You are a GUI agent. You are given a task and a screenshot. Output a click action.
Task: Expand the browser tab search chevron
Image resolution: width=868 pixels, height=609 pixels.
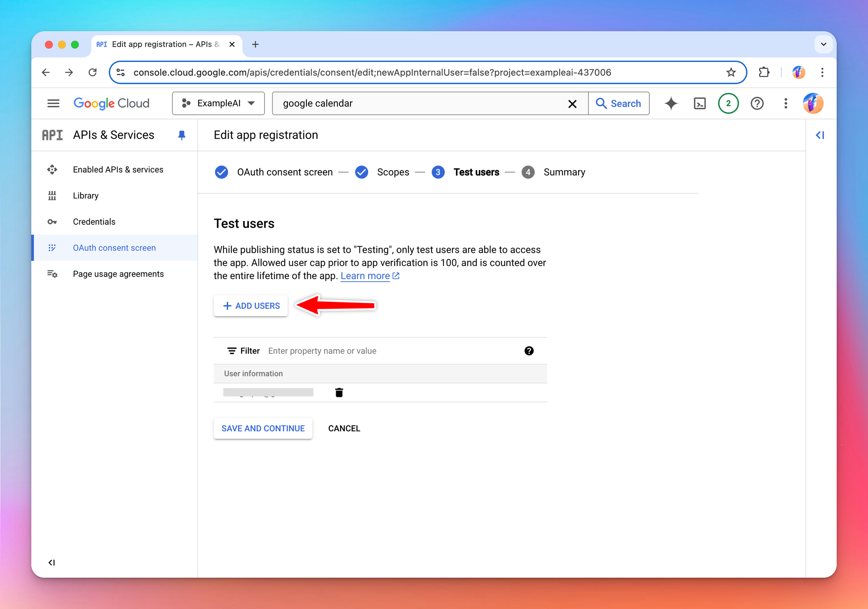coord(823,44)
